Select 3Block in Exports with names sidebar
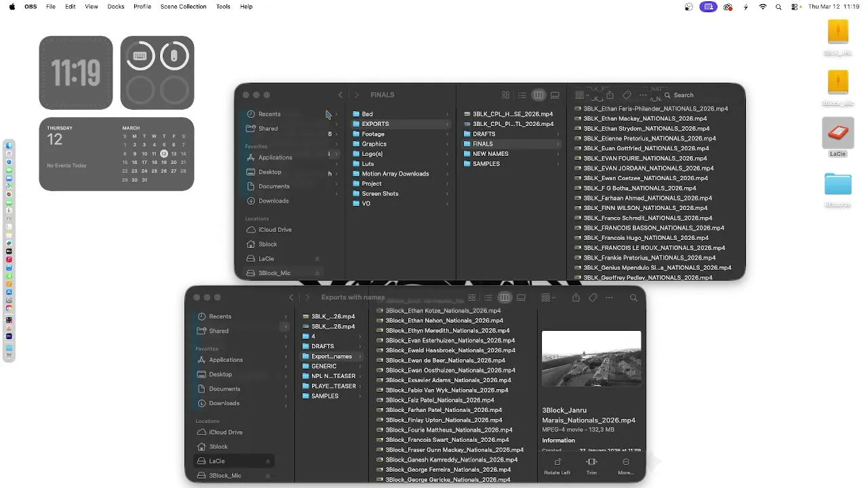Image resolution: width=868 pixels, height=488 pixels. (218, 447)
